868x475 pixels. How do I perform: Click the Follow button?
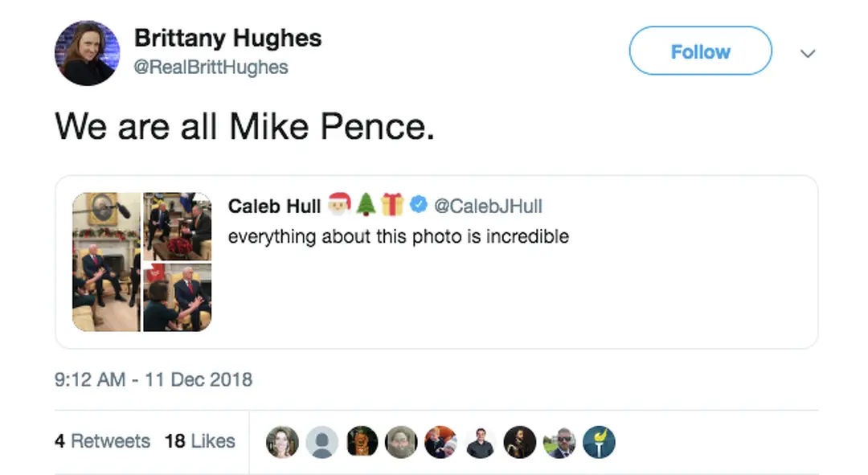tap(700, 51)
